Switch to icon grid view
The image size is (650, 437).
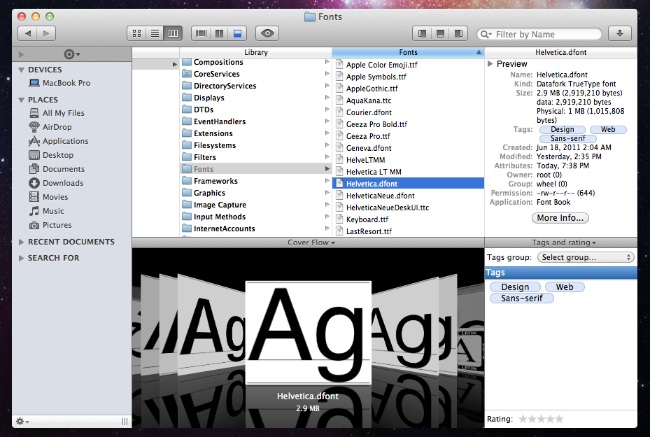(x=139, y=33)
